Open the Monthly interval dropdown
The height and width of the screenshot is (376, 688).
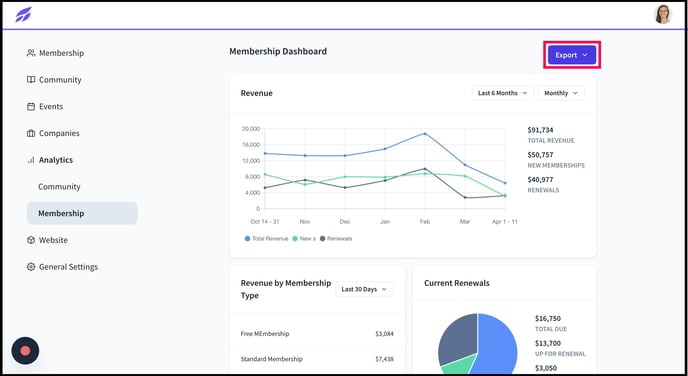(x=561, y=93)
